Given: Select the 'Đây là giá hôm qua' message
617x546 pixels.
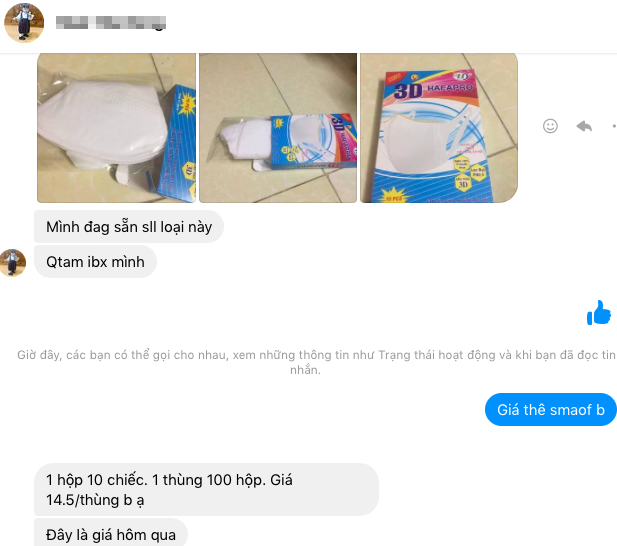Looking at the screenshot, I should point(111,533).
